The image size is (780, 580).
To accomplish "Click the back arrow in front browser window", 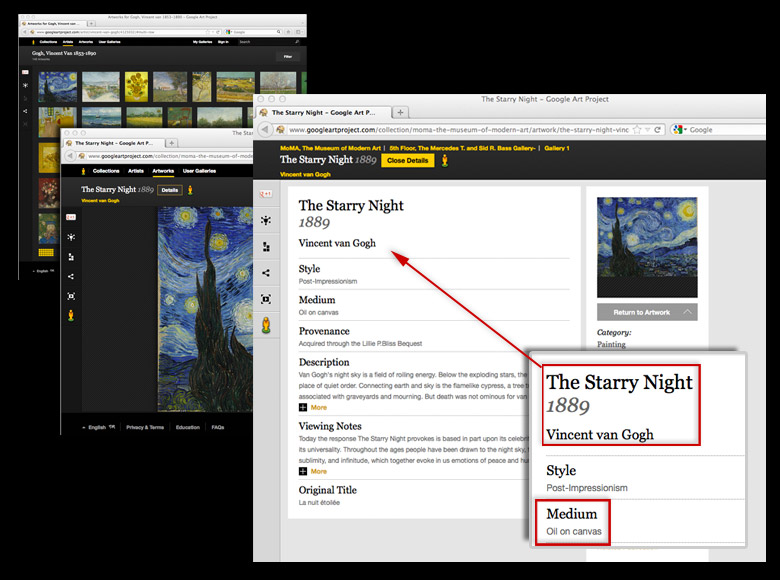I will pyautogui.click(x=265, y=130).
